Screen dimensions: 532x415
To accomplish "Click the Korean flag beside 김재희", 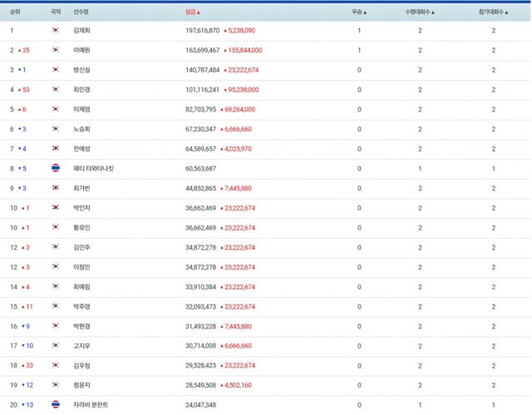I will coord(56,31).
